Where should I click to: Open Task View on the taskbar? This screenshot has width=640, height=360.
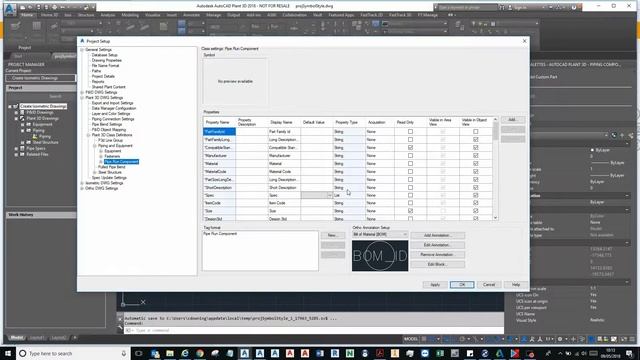point(139,353)
